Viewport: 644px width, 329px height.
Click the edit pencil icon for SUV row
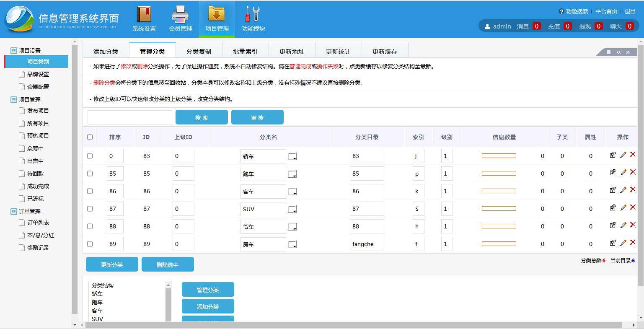coord(623,207)
